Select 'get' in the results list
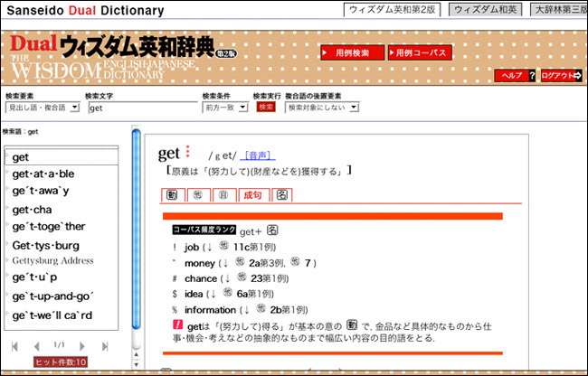588x376 pixels. [62, 157]
